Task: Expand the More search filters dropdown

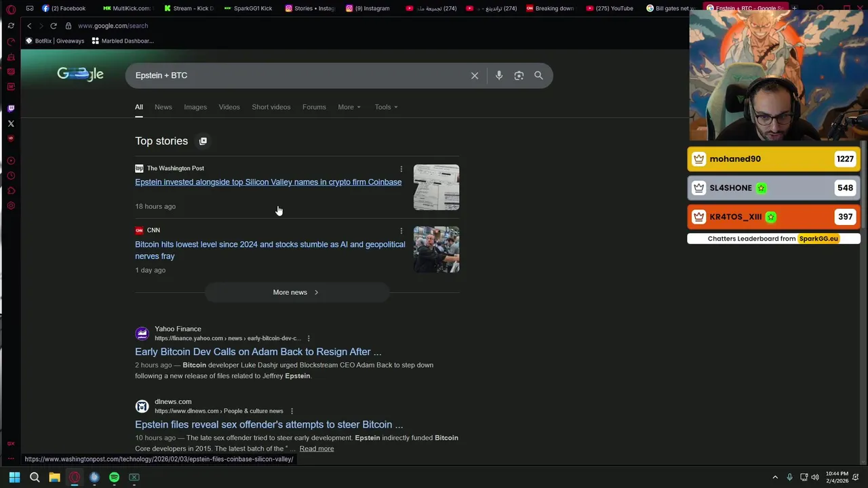Action: click(x=349, y=107)
